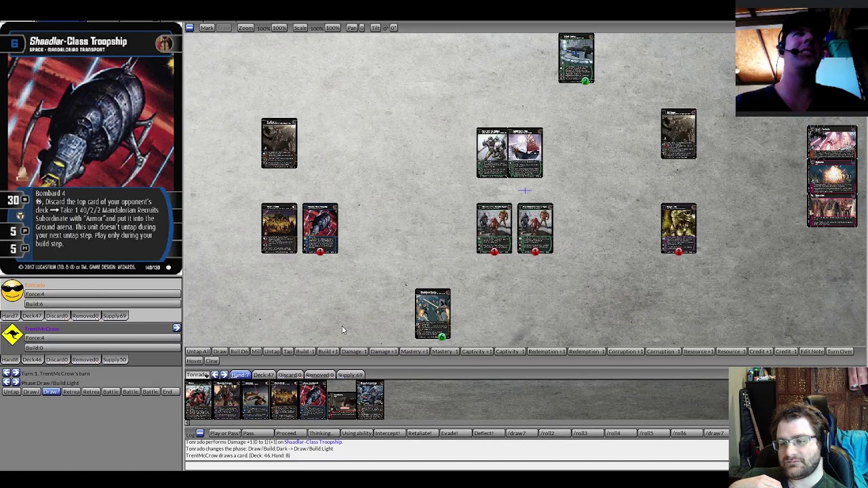Select the highlighted Draw/ phase button

[52, 392]
